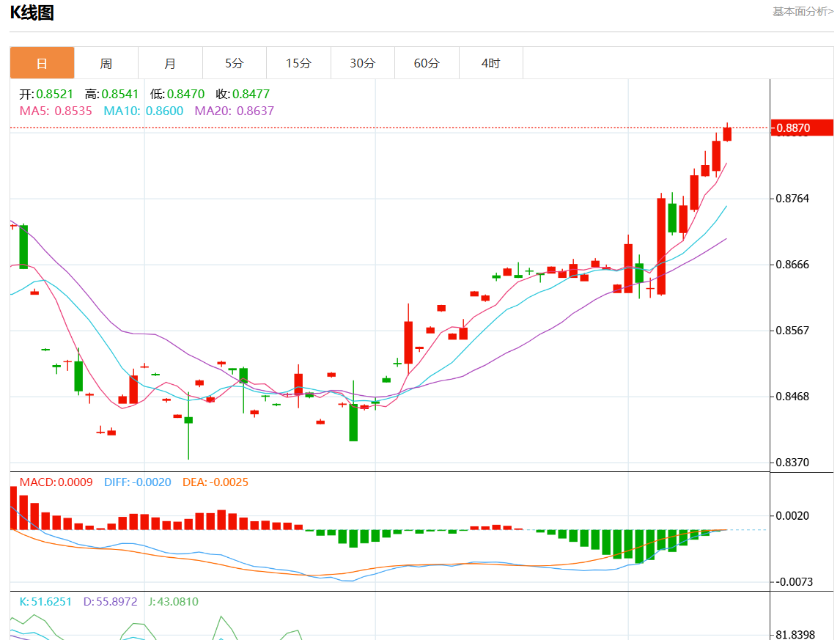Switch to the 5分 interval tab
840x640 pixels.
point(234,63)
